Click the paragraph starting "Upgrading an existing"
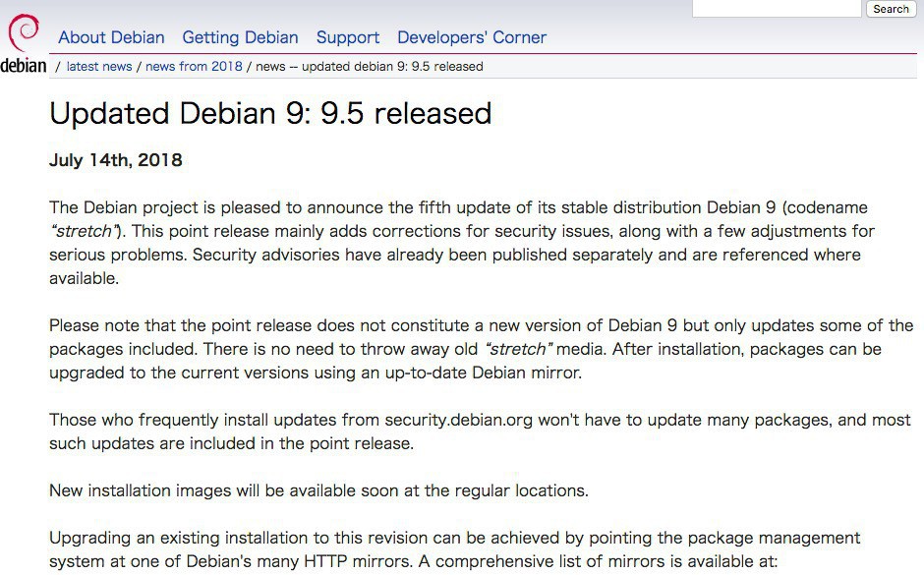 [454, 549]
